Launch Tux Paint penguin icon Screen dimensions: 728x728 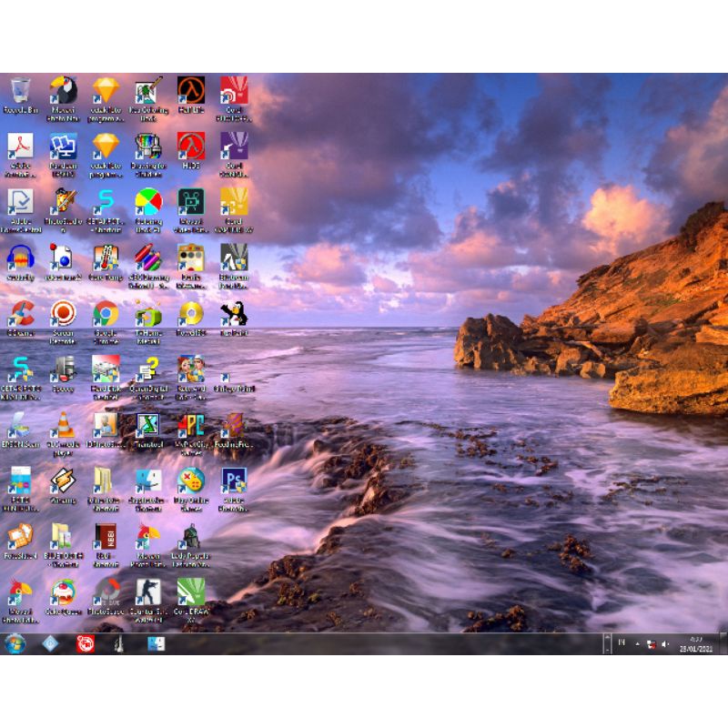coord(234,314)
